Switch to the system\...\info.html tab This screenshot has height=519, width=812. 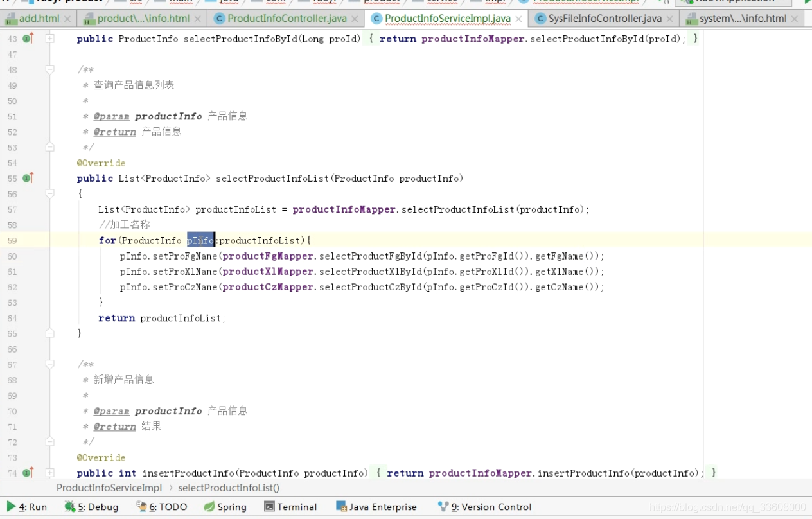click(x=743, y=19)
